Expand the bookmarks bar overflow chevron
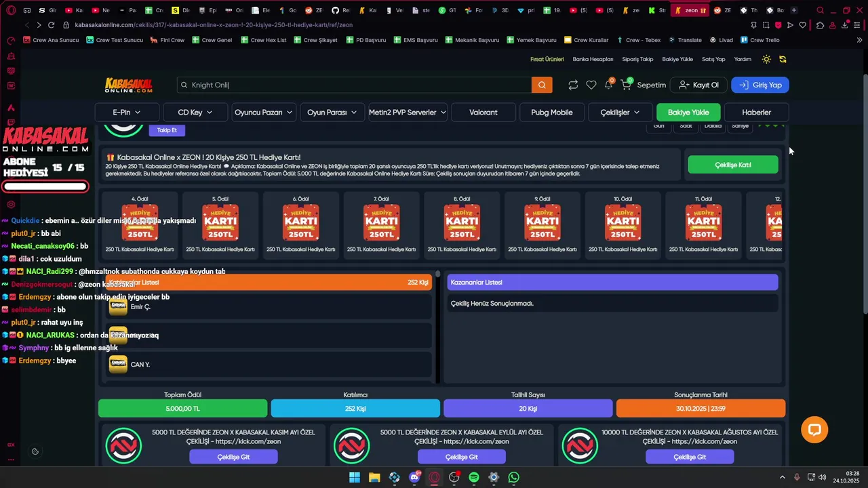 tap(859, 40)
